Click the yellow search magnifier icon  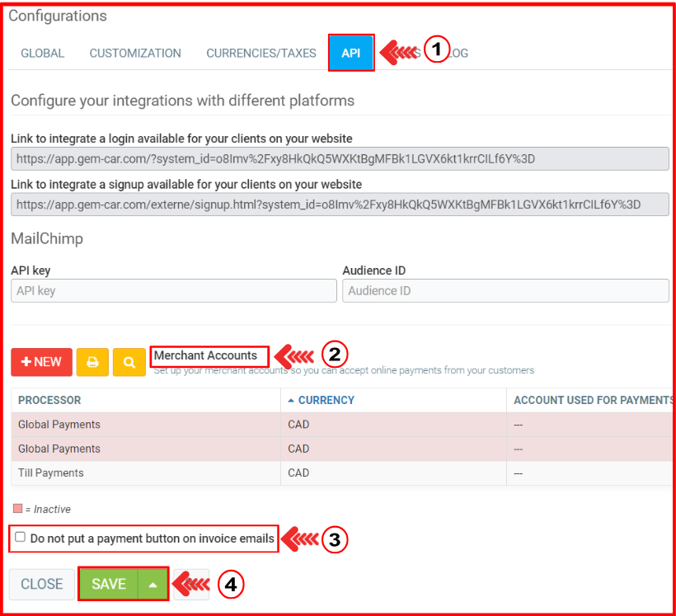point(129,362)
